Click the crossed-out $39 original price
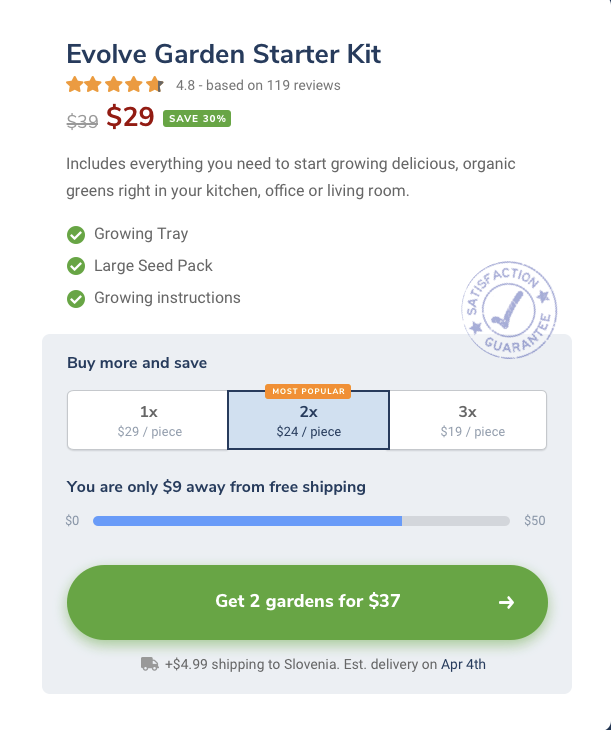Image resolution: width=611 pixels, height=730 pixels. tap(82, 121)
